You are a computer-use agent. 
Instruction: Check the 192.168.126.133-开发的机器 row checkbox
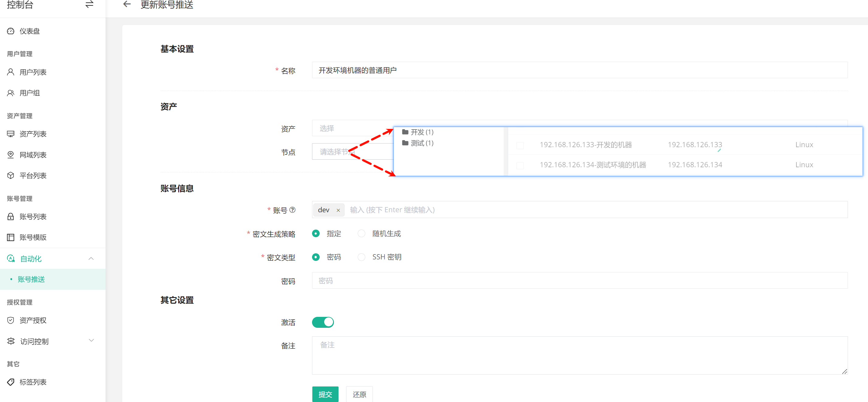click(520, 145)
